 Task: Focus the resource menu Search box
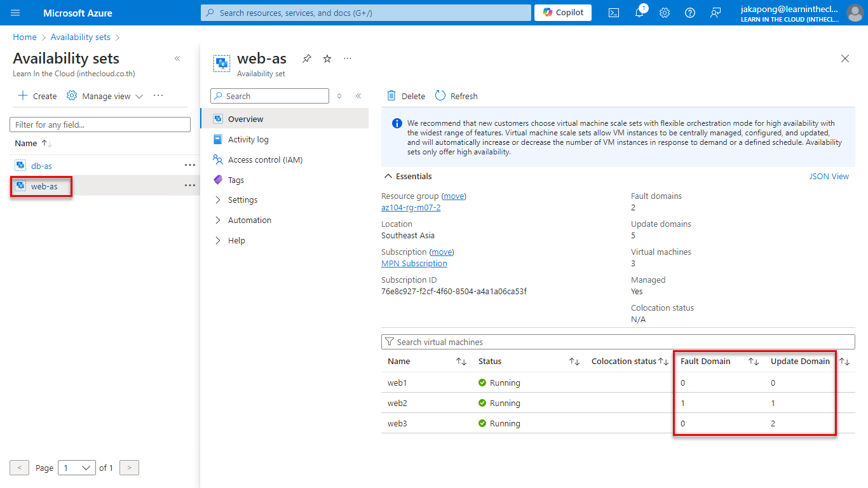tap(269, 96)
